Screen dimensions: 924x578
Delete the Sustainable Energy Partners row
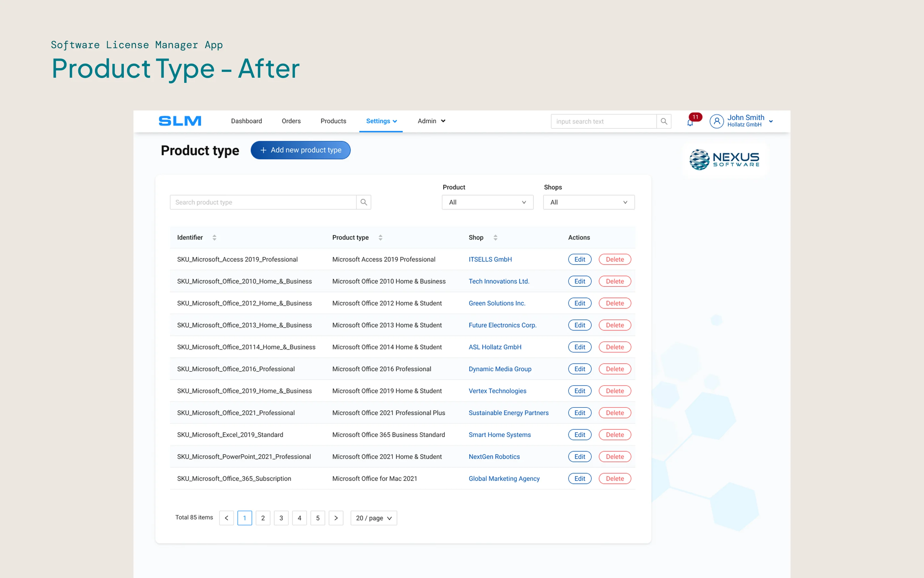615,413
